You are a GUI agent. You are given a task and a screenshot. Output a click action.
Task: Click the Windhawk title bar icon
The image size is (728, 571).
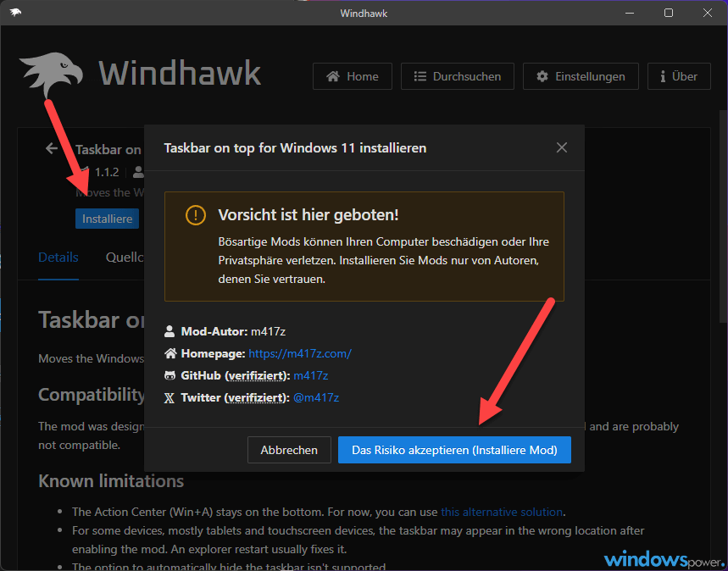pos(15,13)
